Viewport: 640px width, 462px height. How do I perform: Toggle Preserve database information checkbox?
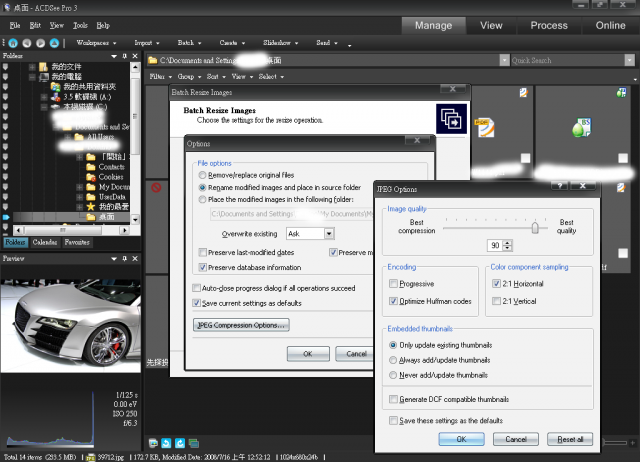(202, 267)
